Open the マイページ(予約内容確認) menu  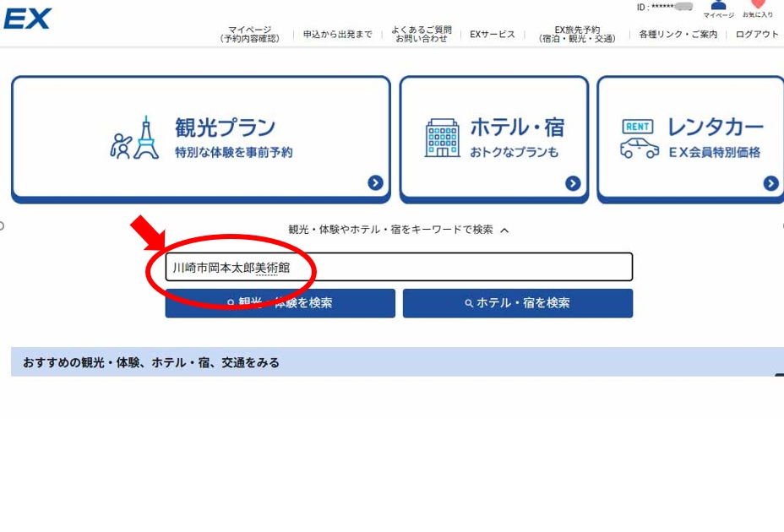click(250, 34)
